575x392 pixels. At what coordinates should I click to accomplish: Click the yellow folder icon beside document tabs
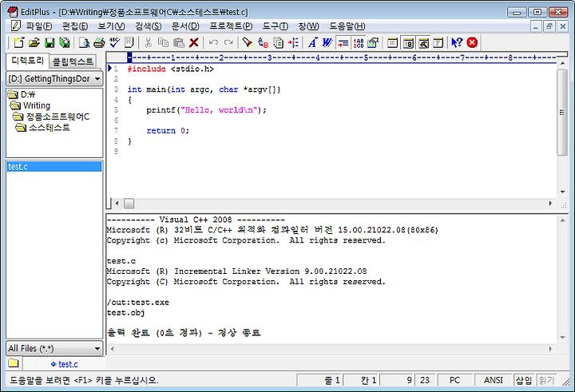click(14, 363)
